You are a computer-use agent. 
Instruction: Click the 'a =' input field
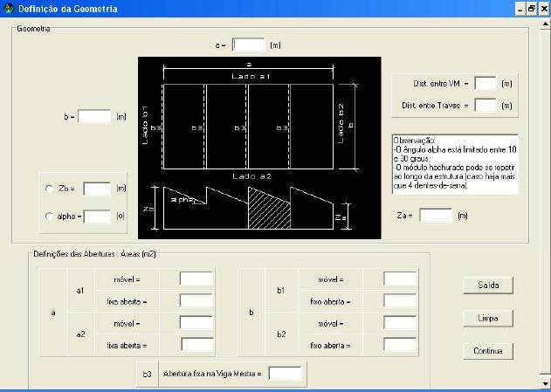pyautogui.click(x=249, y=45)
